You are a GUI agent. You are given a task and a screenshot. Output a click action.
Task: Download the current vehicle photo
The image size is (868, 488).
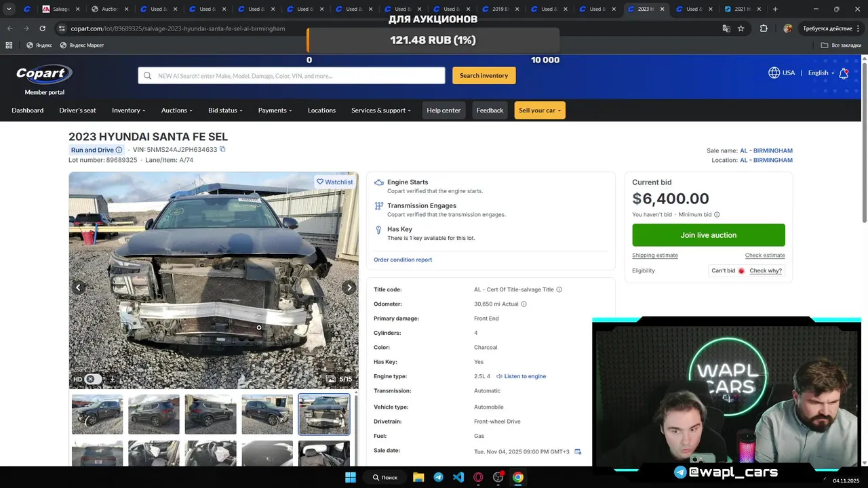[x=112, y=379]
